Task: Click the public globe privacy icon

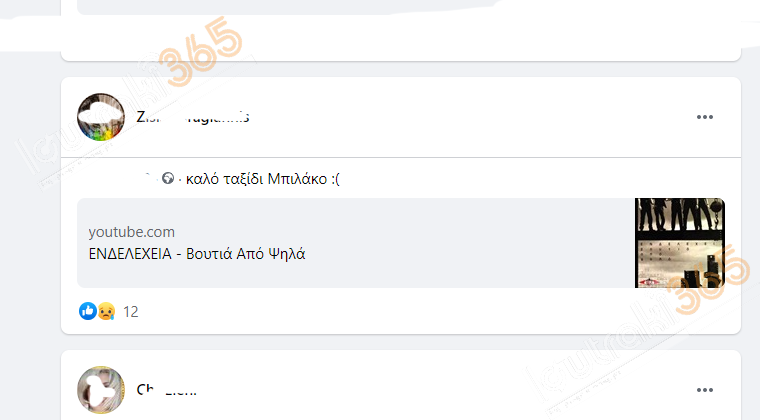Action: 168,178
